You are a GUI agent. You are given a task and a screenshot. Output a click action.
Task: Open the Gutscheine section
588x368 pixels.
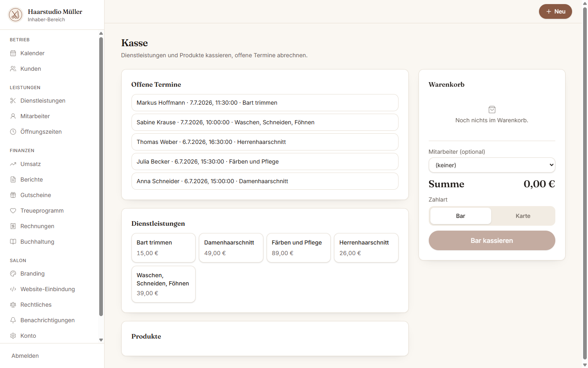coord(49,195)
